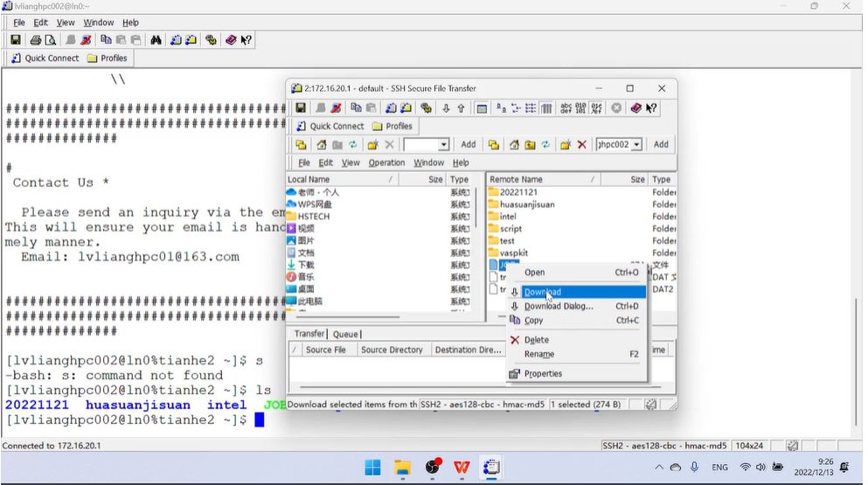The width and height of the screenshot is (868, 485).
Task: Select Auto transfer mode
Action: point(596,108)
